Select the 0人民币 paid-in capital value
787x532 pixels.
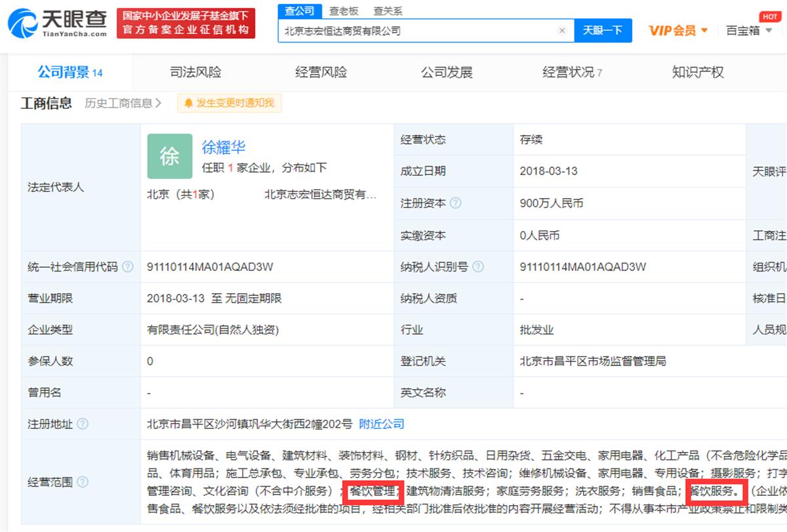pos(540,235)
